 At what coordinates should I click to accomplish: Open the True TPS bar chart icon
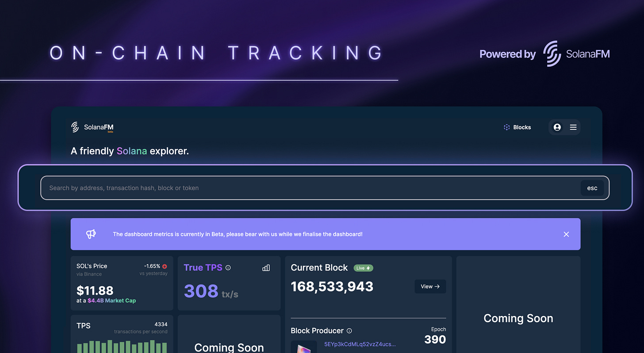(266, 268)
